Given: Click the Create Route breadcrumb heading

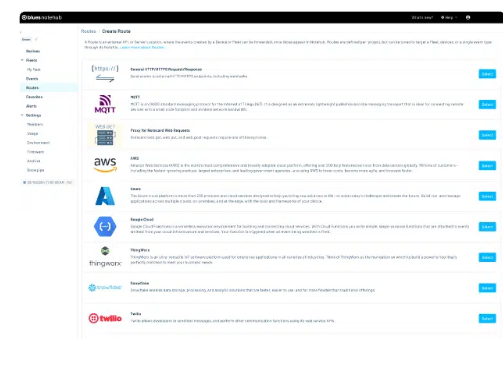Looking at the screenshot, I should (116, 31).
